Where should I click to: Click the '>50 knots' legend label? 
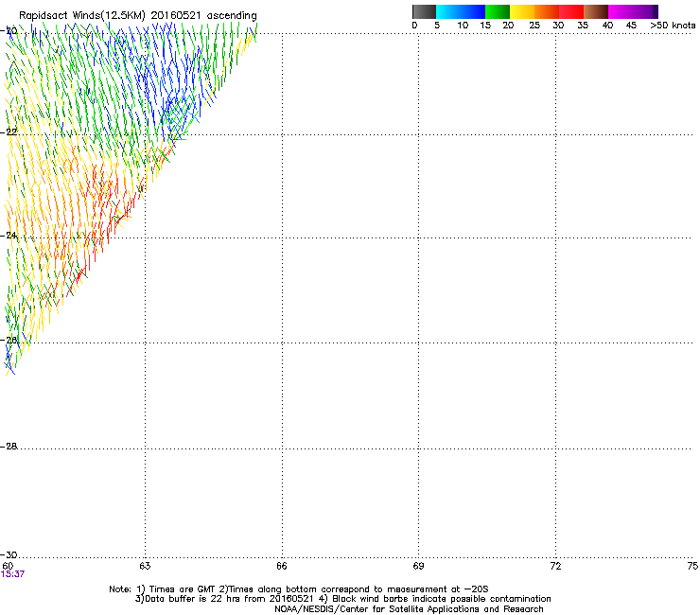[x=673, y=26]
